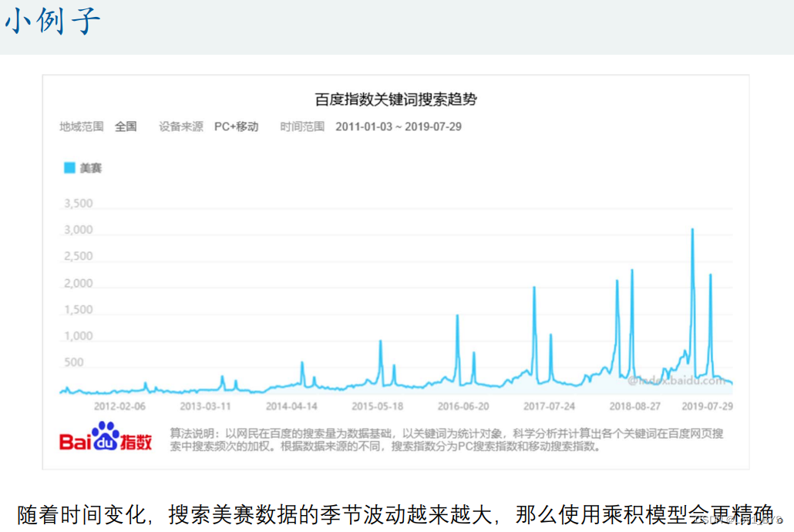Click the 地域范围 label
794x532 pixels.
pos(81,126)
